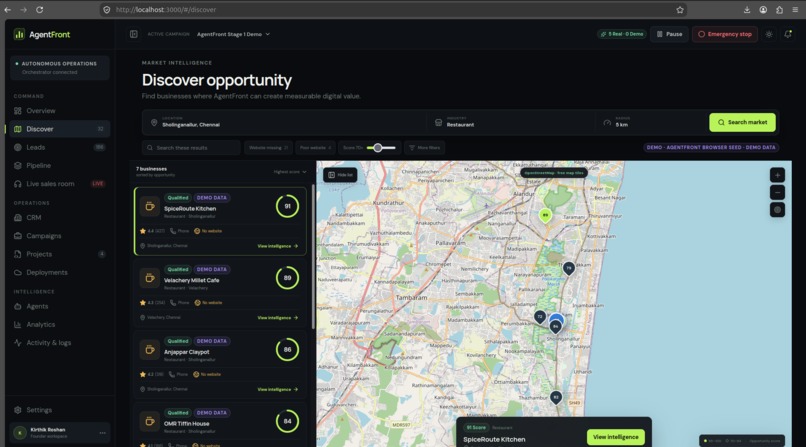This screenshot has width=806, height=447.
Task: Open Activity & logs
Action: (60, 343)
